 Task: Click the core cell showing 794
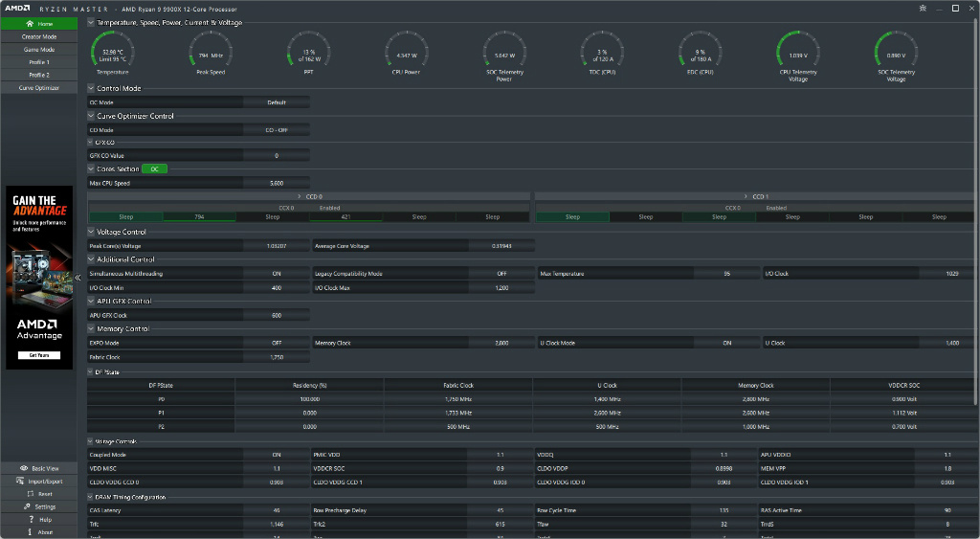[199, 217]
